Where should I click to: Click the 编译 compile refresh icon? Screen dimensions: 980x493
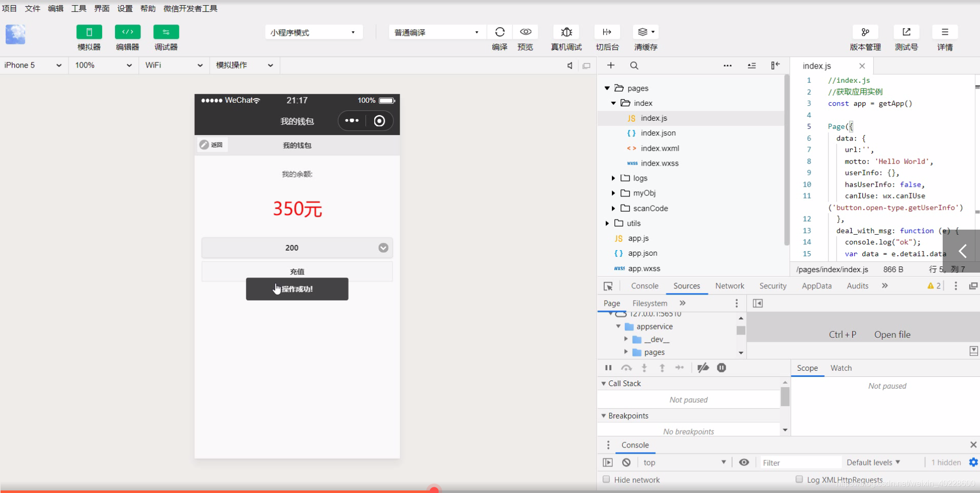coord(500,32)
